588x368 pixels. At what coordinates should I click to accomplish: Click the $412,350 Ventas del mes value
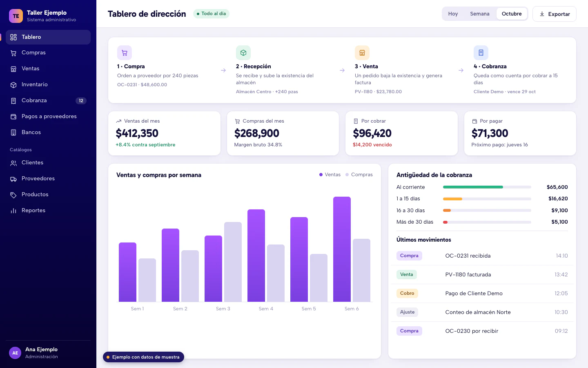pyautogui.click(x=137, y=133)
